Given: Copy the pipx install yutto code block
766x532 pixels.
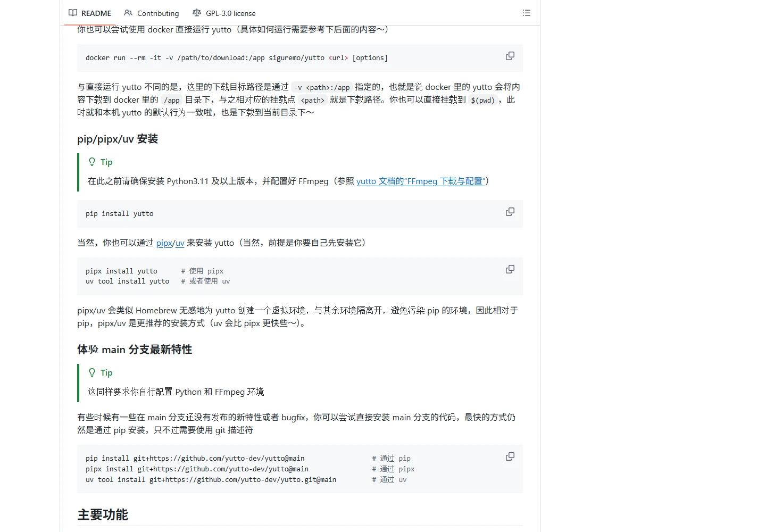Looking at the screenshot, I should point(510,269).
